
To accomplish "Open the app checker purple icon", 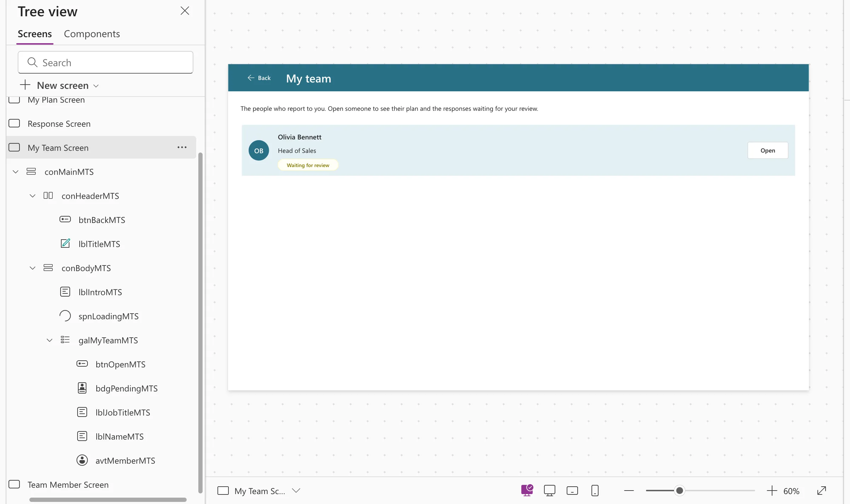I will click(527, 490).
